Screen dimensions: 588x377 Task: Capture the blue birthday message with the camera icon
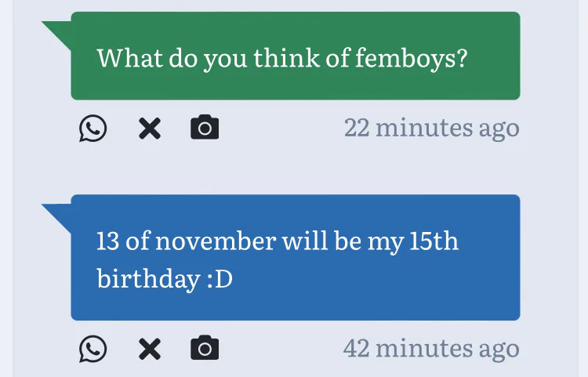click(x=205, y=348)
